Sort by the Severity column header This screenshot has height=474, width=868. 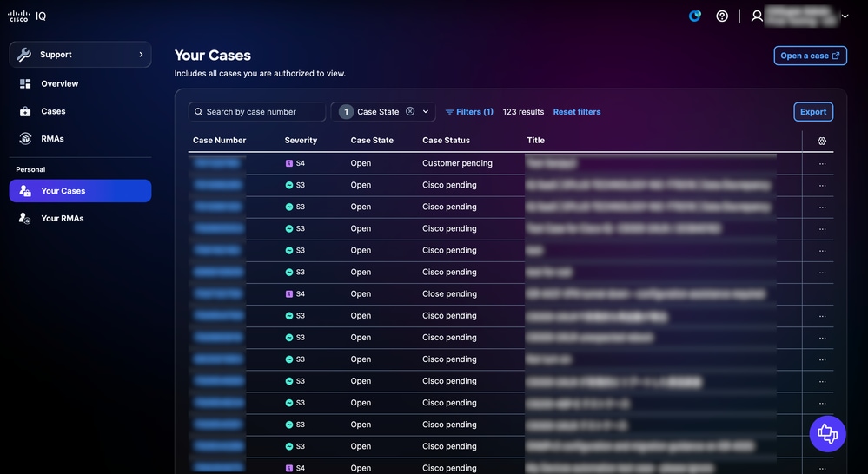(x=301, y=141)
